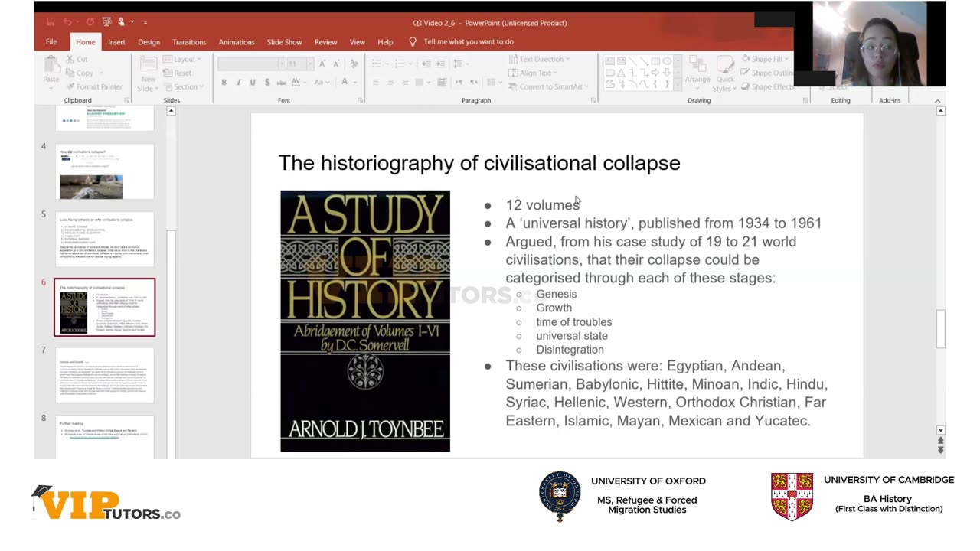Click the Quick Styles icon
This screenshot has width=980, height=551.
click(x=725, y=64)
